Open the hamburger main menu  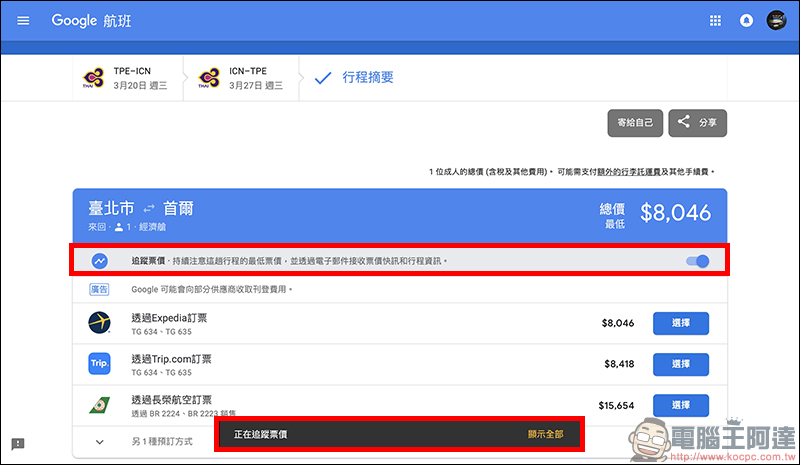point(23,20)
